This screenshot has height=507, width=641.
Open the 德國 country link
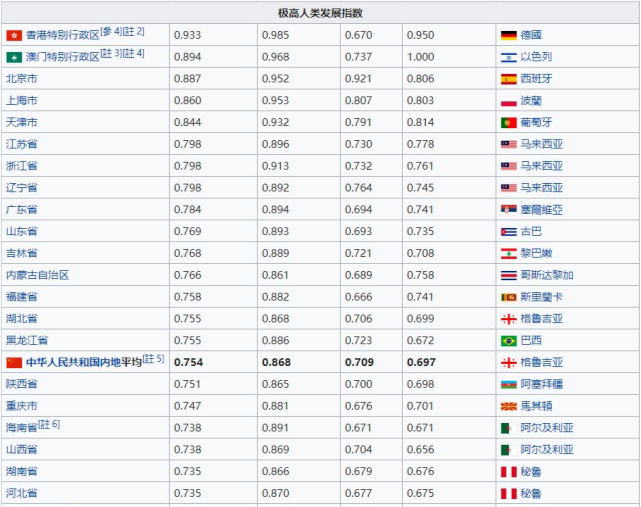tap(531, 35)
